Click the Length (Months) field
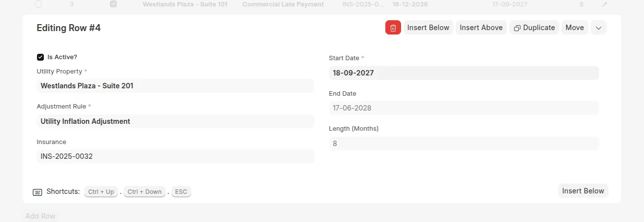This screenshot has width=644, height=222. 464,144
